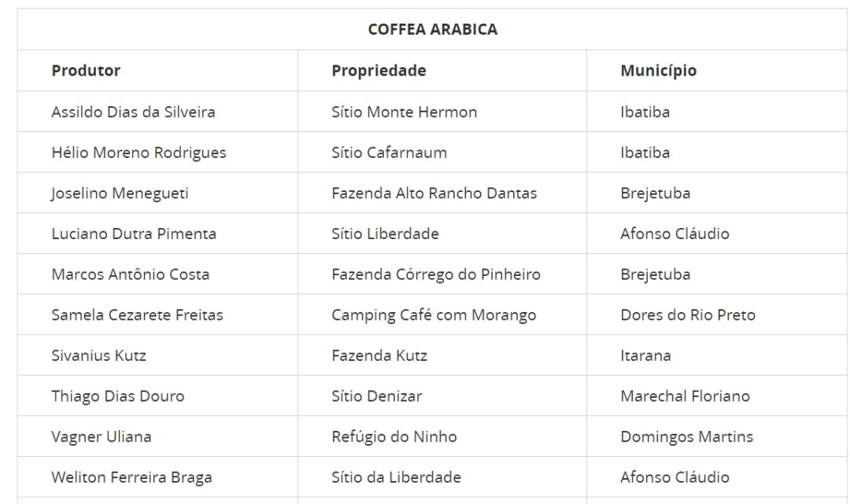Click Camping Café com Morango cell
850x504 pixels.
[434, 315]
